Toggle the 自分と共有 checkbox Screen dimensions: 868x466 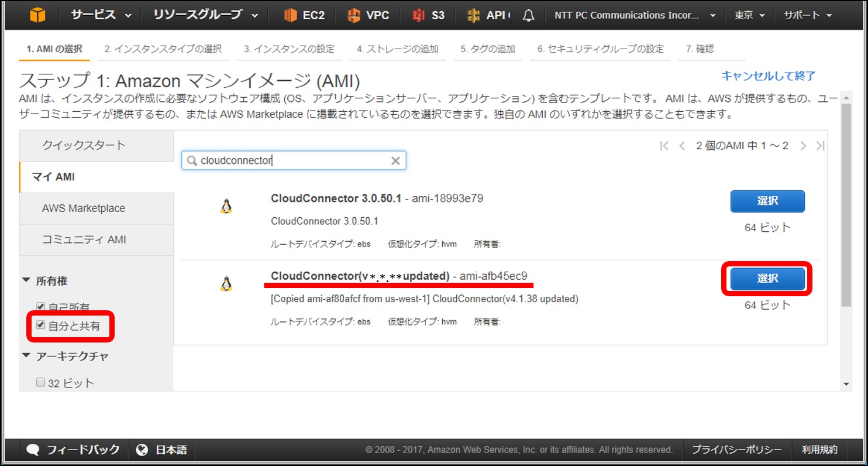coord(40,325)
